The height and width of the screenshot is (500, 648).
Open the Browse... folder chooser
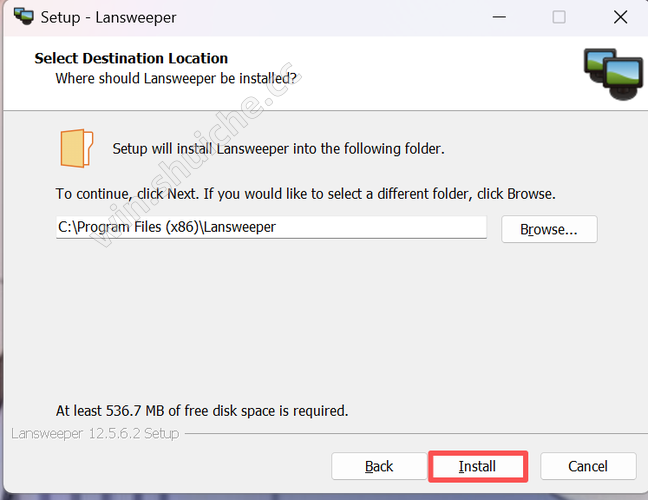[549, 229]
